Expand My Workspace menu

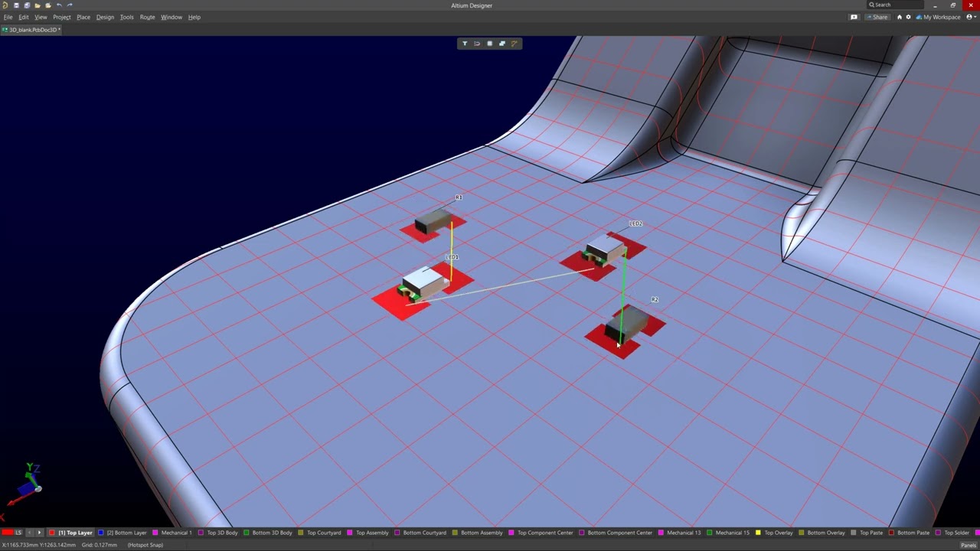pyautogui.click(x=938, y=17)
